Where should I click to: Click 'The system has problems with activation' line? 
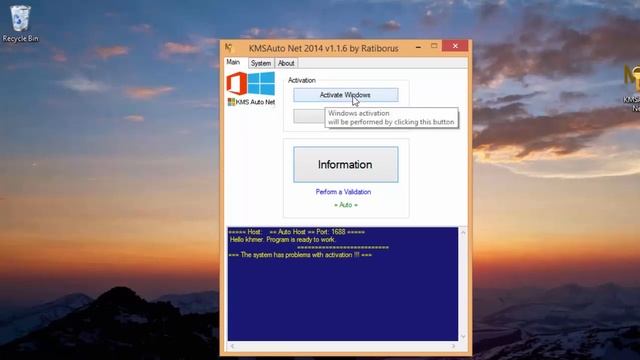pyautogui.click(x=300, y=255)
